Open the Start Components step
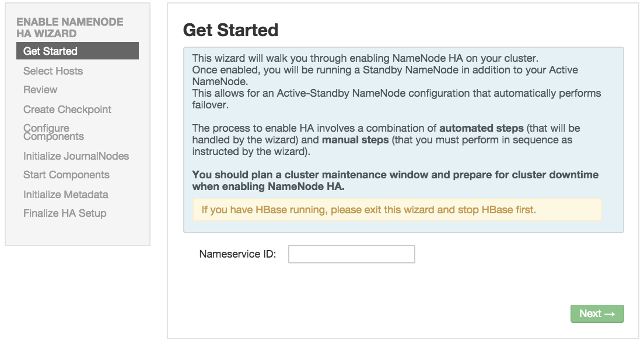 (66, 175)
